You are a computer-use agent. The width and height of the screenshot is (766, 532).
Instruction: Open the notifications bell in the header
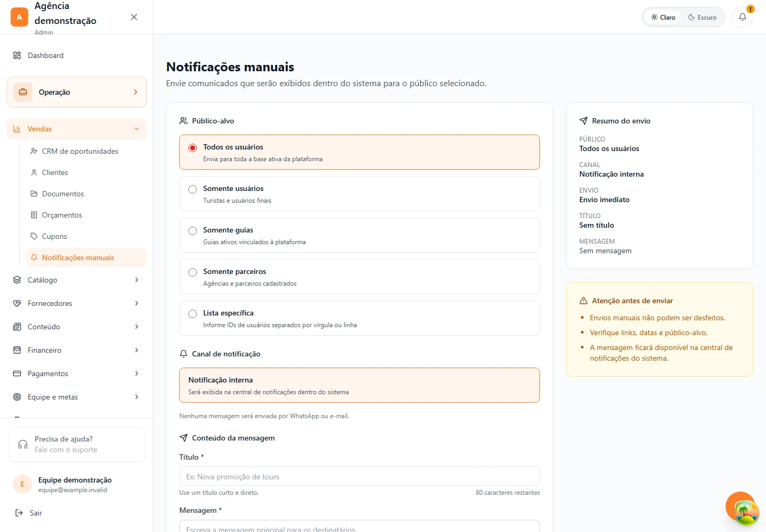coord(743,17)
